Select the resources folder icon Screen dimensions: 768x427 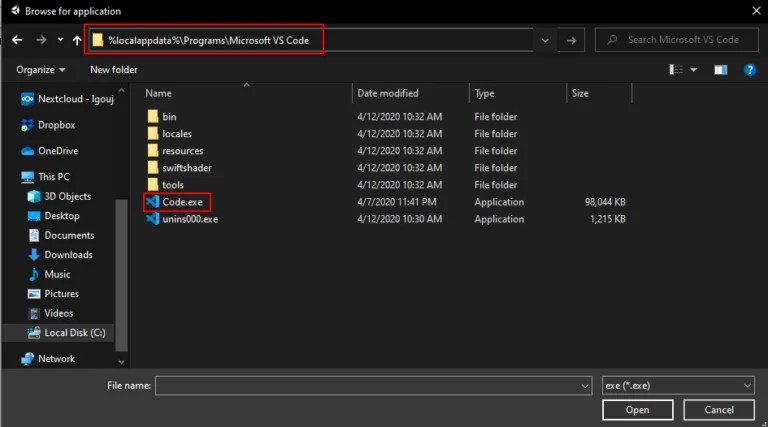(x=153, y=151)
